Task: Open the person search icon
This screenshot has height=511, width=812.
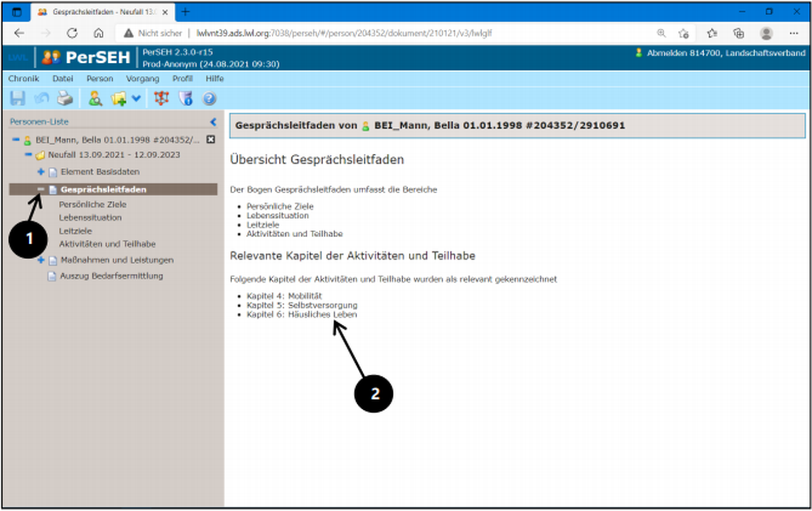Action: coord(95,99)
